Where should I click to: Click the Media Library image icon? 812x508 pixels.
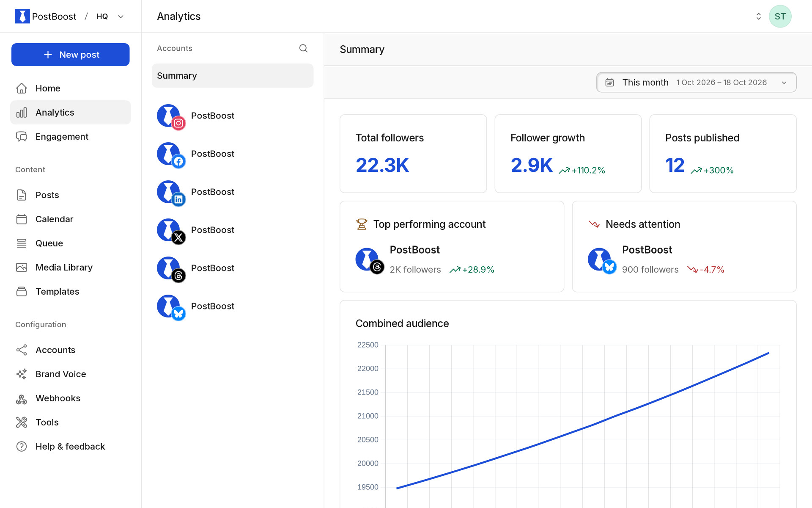coord(22,267)
